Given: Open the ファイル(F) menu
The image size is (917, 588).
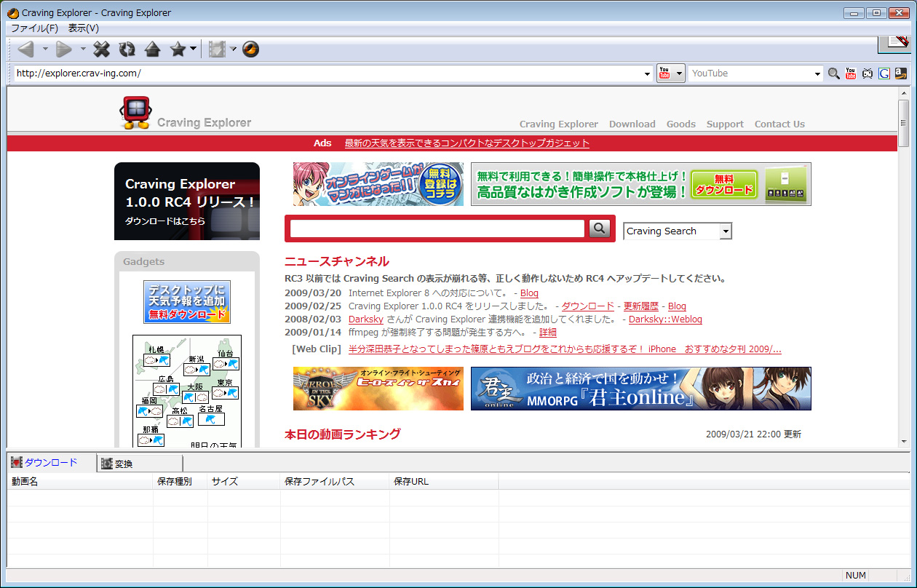Looking at the screenshot, I should point(34,28).
